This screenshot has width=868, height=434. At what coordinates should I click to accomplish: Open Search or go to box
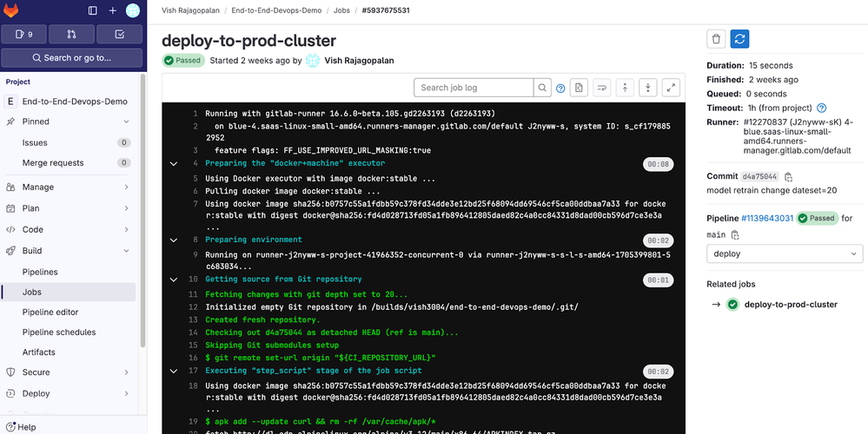tap(72, 57)
